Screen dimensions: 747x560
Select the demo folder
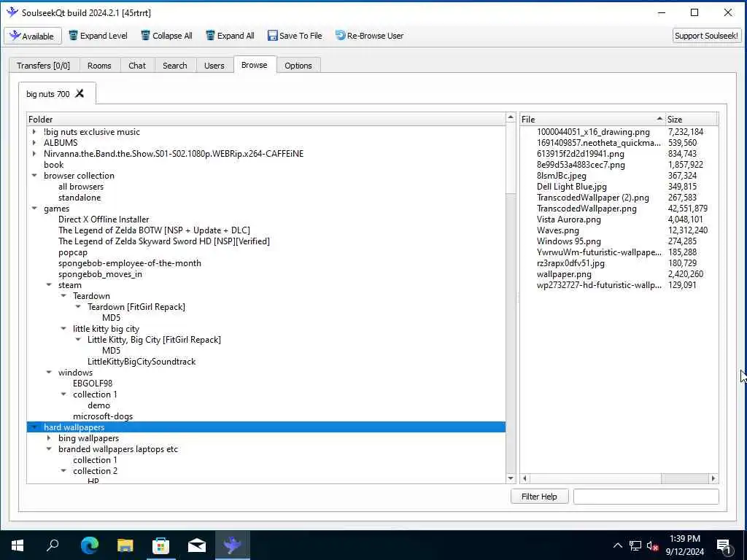pyautogui.click(x=98, y=405)
